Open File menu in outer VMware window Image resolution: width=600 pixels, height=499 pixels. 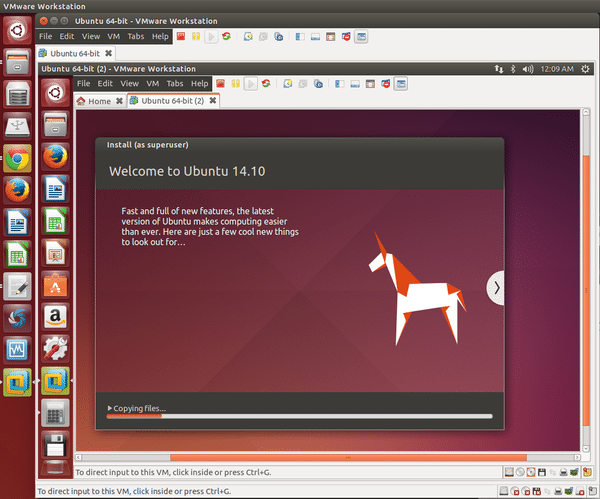coord(46,36)
